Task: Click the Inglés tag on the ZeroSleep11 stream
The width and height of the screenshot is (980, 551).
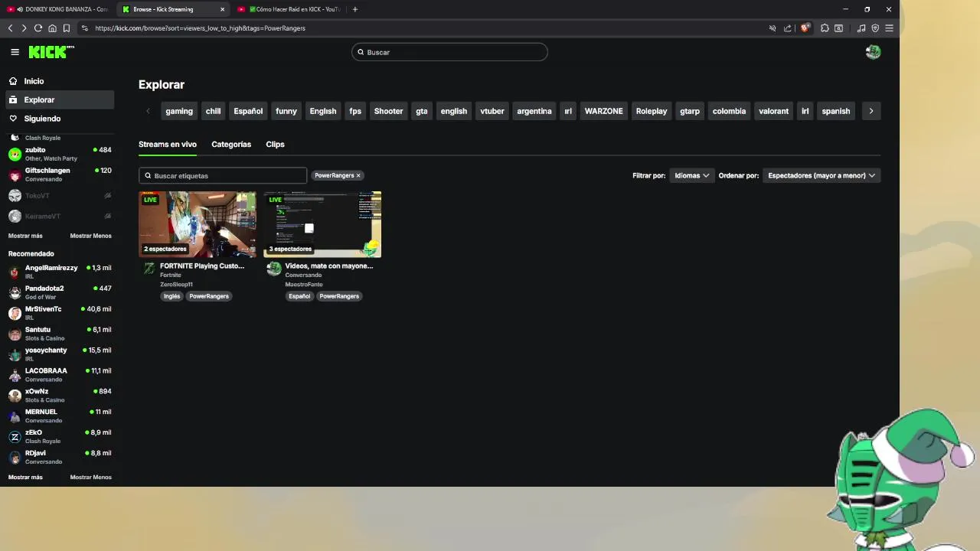Action: point(171,296)
